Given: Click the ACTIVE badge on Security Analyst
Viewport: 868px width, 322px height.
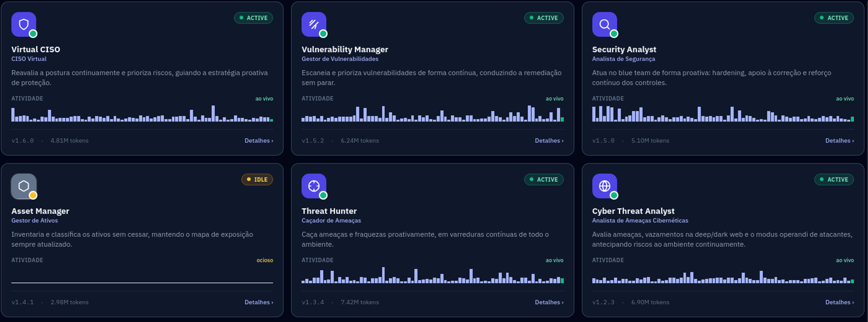Looking at the screenshot, I should [x=834, y=18].
